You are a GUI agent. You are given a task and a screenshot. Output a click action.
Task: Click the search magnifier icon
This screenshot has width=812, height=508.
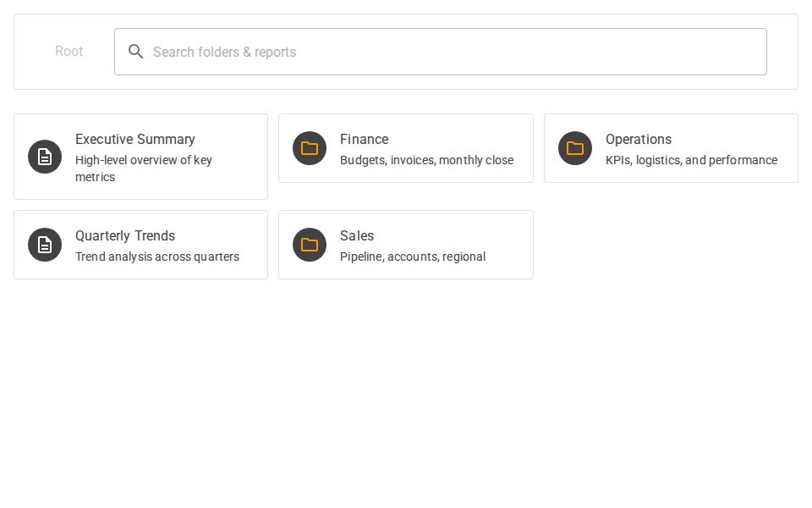(x=136, y=52)
